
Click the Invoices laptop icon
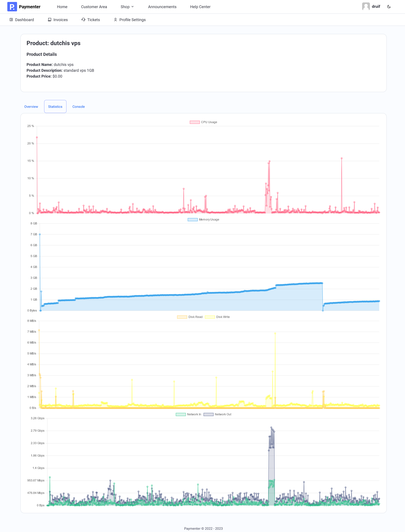49,20
